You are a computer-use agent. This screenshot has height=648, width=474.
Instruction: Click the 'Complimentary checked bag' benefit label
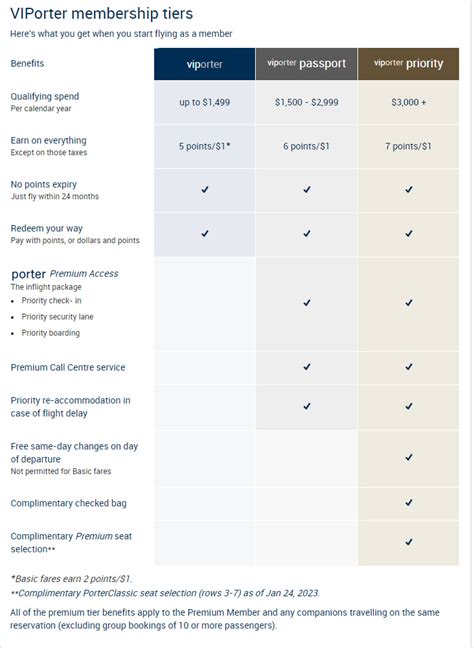[69, 503]
